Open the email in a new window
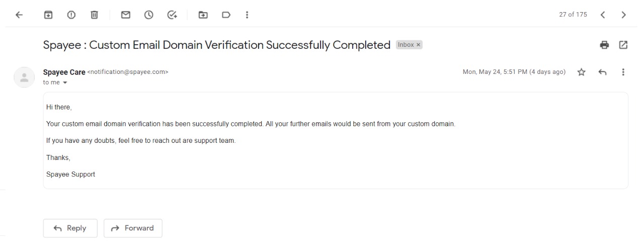This screenshot has height=251, width=644. point(623,45)
